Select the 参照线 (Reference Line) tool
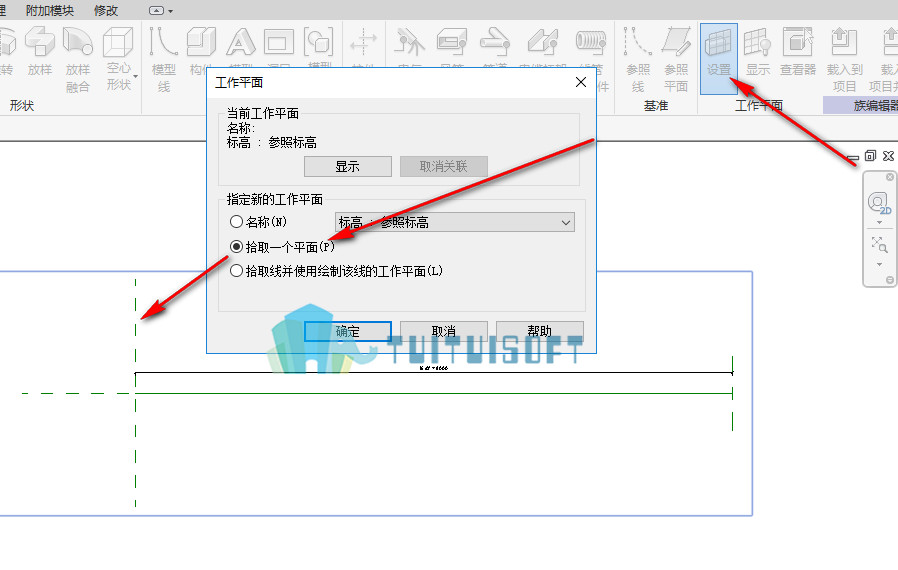The height and width of the screenshot is (570, 898). click(x=638, y=59)
